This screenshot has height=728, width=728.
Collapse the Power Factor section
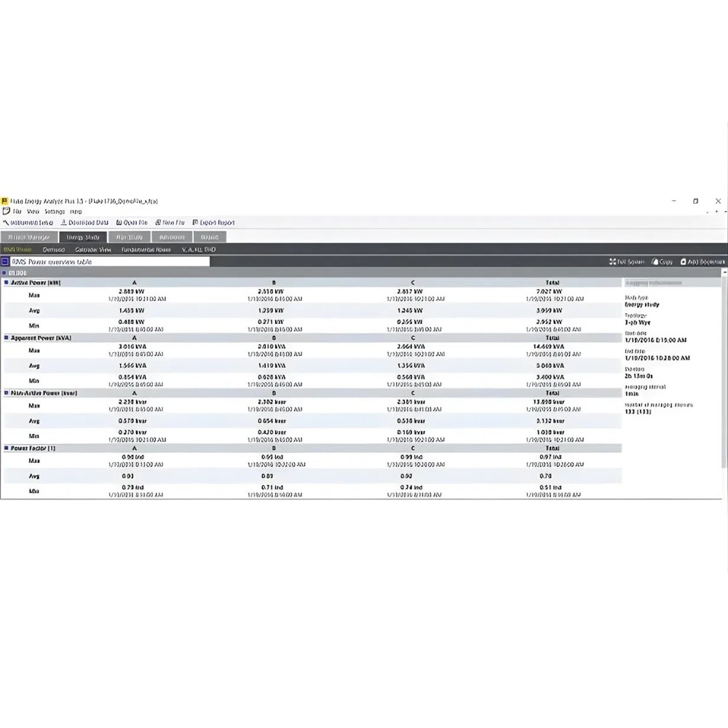(x=7, y=448)
